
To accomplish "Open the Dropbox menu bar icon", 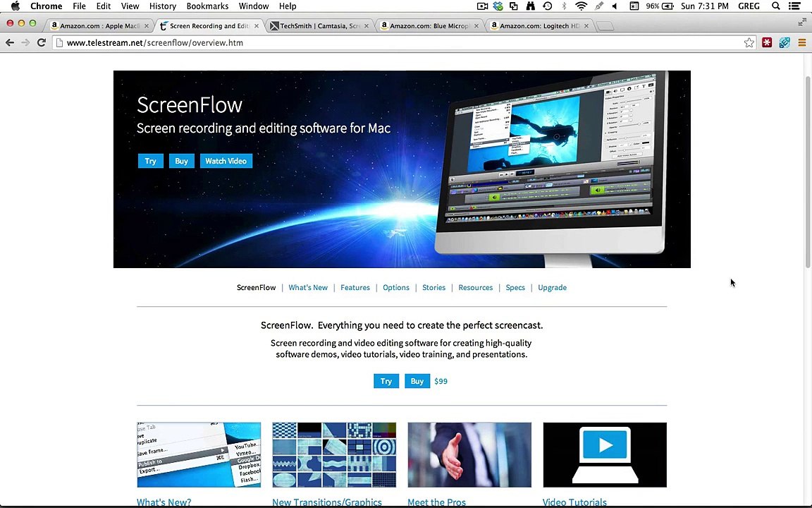I will point(498,6).
